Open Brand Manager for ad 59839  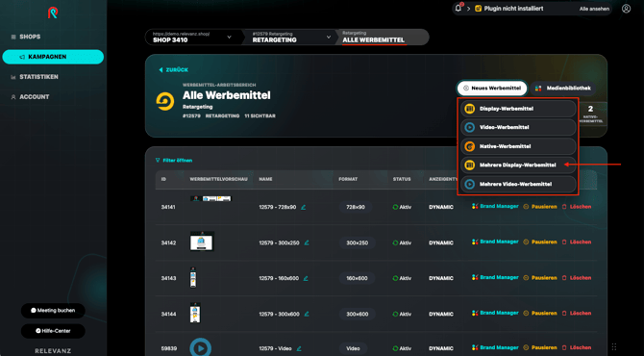(495, 347)
